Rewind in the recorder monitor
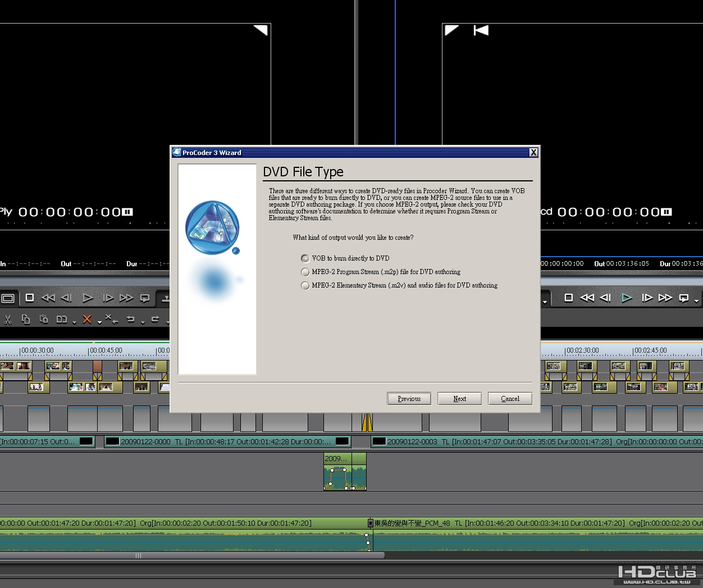This screenshot has width=703, height=588. (587, 298)
